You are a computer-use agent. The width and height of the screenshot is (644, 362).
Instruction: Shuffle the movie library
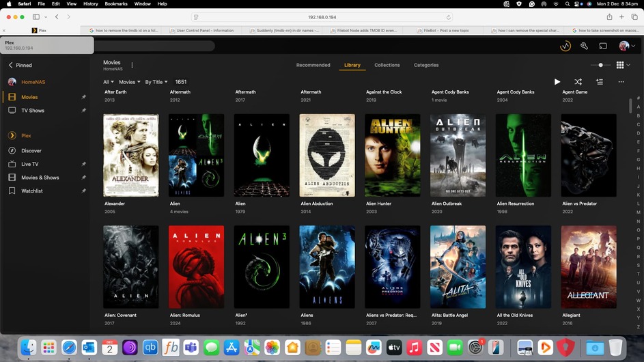click(x=578, y=82)
